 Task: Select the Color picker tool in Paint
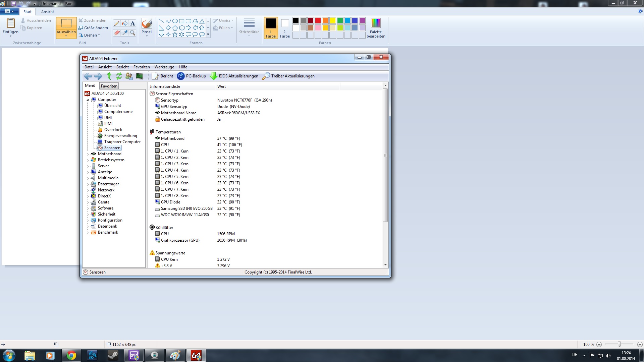[125, 33]
